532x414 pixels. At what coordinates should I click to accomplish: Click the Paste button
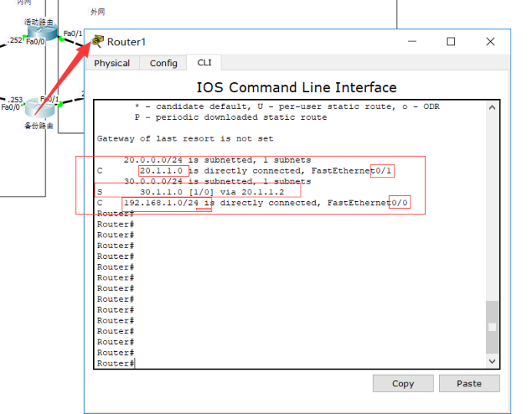click(469, 383)
